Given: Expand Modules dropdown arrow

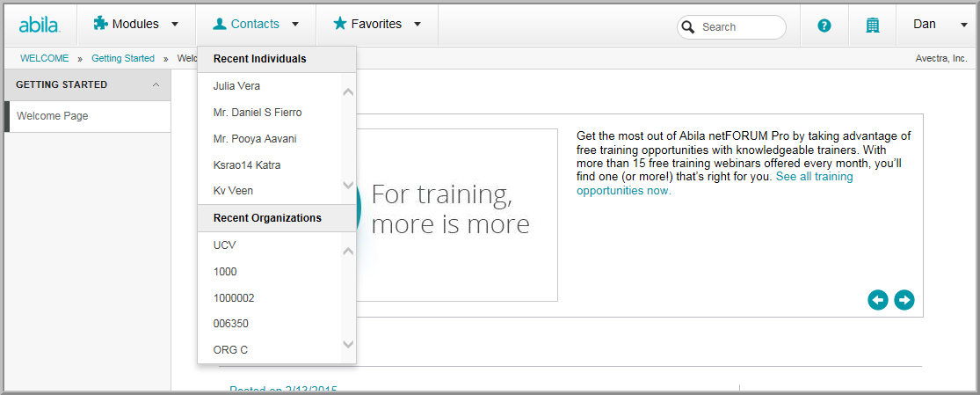Looking at the screenshot, I should coord(175,25).
